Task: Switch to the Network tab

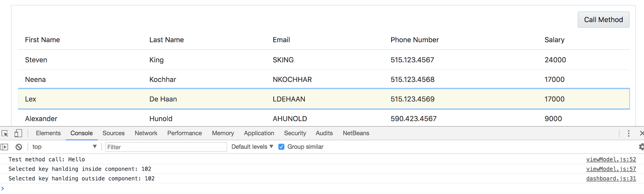Action: (x=146, y=133)
